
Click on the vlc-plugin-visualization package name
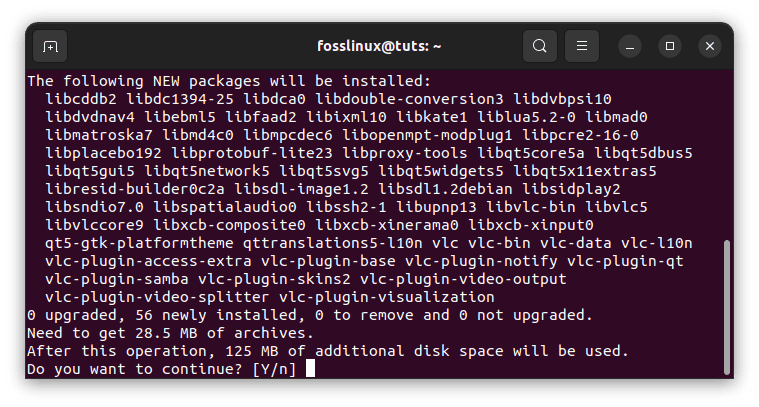[387, 297]
